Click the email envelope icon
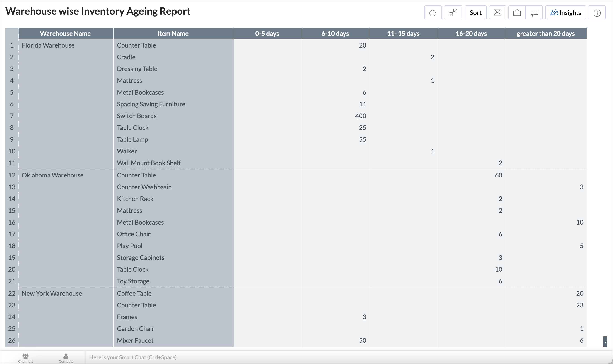 [x=497, y=12]
